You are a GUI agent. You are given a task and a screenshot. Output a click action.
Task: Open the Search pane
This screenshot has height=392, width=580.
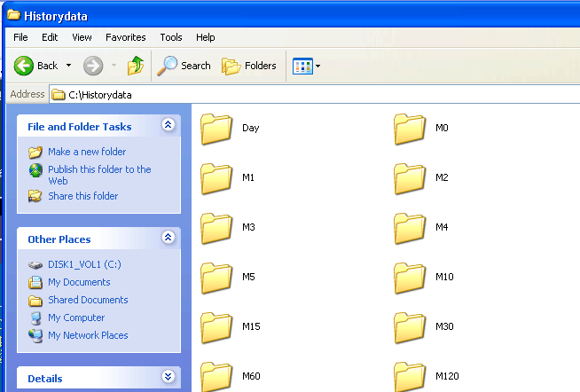pyautogui.click(x=184, y=66)
